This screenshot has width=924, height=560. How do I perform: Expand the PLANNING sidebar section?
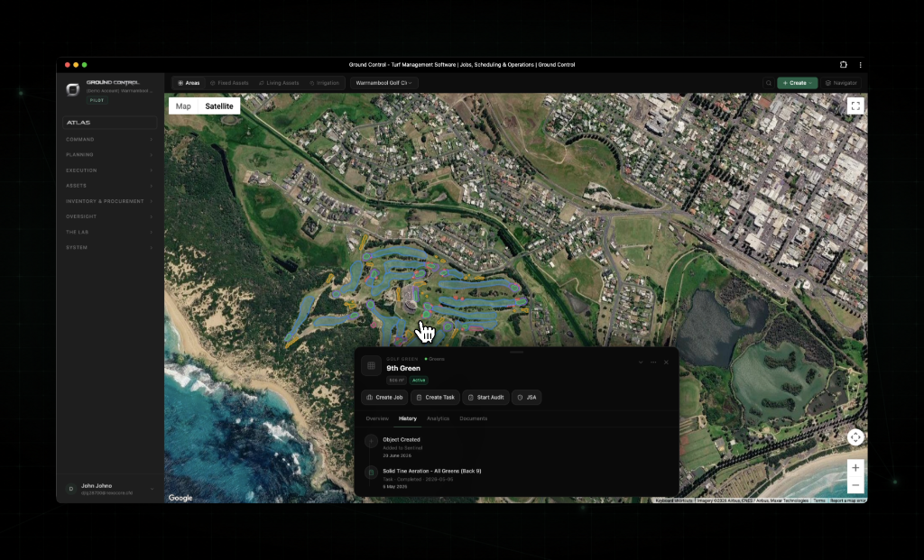[109, 155]
